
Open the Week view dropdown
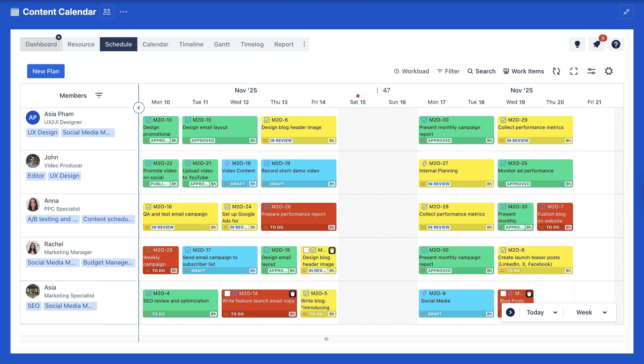tap(591, 312)
